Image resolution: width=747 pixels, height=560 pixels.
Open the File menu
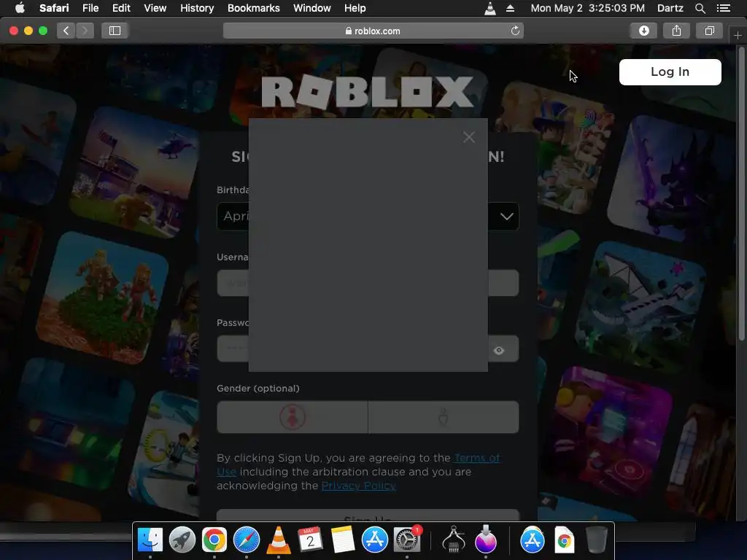90,8
